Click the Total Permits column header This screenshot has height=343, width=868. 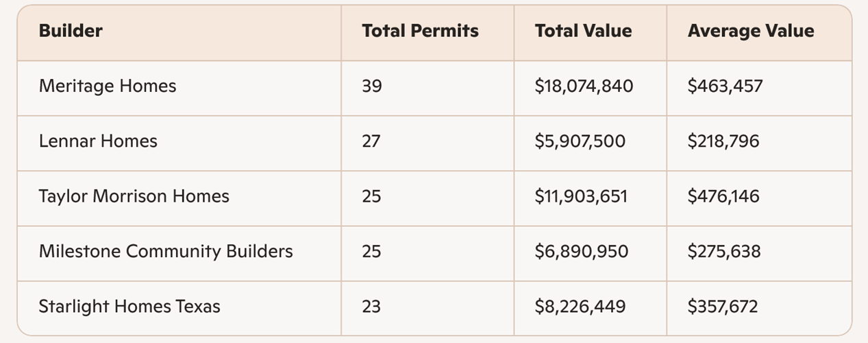(x=420, y=31)
